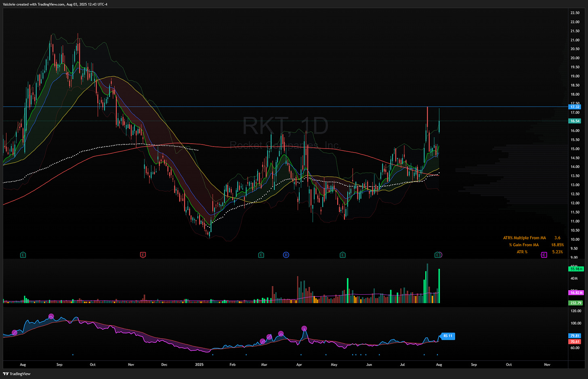Open the green earnings marker at August 2025
The width and height of the screenshot is (588, 379).
(x=437, y=255)
